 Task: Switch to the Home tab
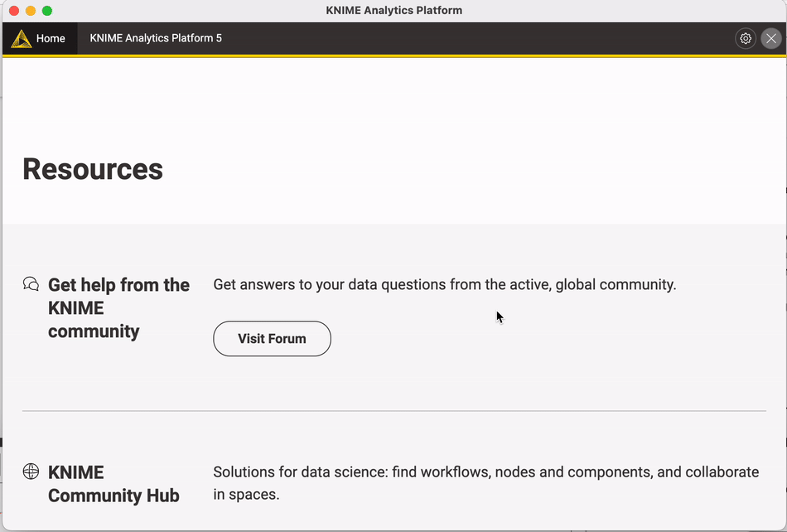point(40,39)
